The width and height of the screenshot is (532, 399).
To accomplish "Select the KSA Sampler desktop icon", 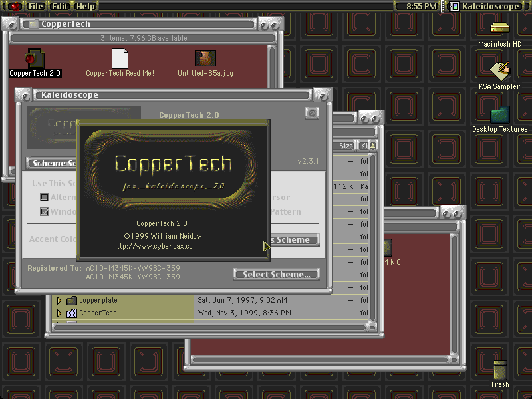I will [500, 70].
